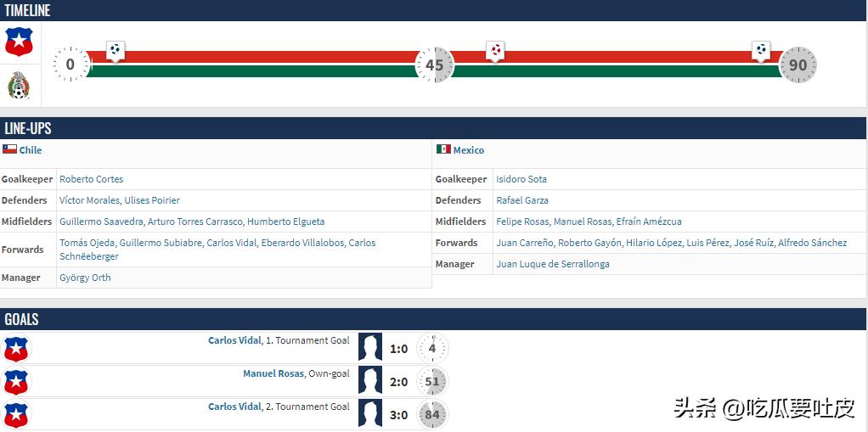Click the 90 minute full-time clock dial

click(798, 65)
